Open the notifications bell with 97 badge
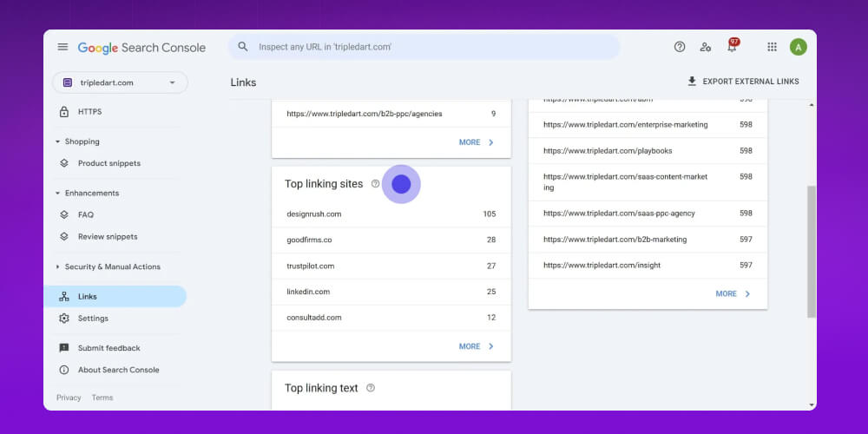The image size is (868, 434). (x=732, y=47)
